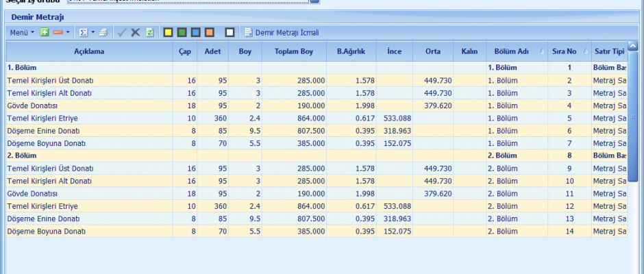Click the green refresh sheet icon
Screen dimensions: 644x274
[149, 32]
